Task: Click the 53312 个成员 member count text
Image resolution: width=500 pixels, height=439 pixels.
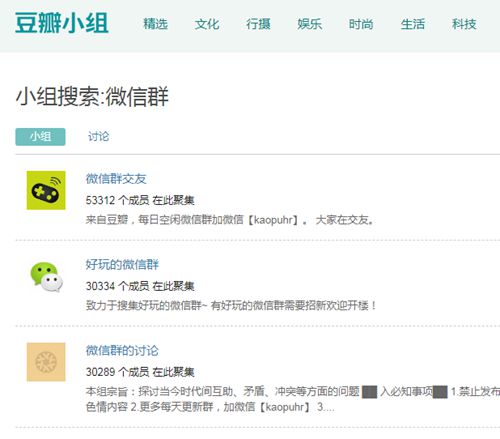Action: [x=117, y=200]
